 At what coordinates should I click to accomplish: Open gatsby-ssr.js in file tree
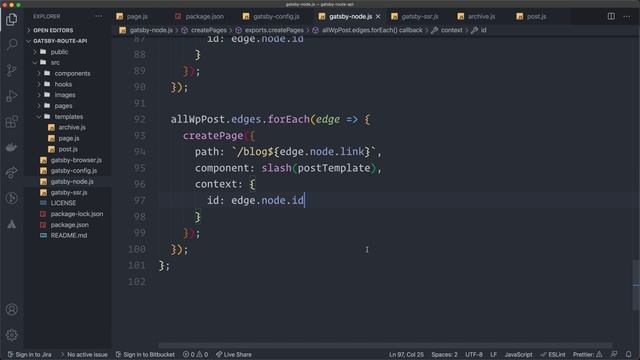click(69, 192)
